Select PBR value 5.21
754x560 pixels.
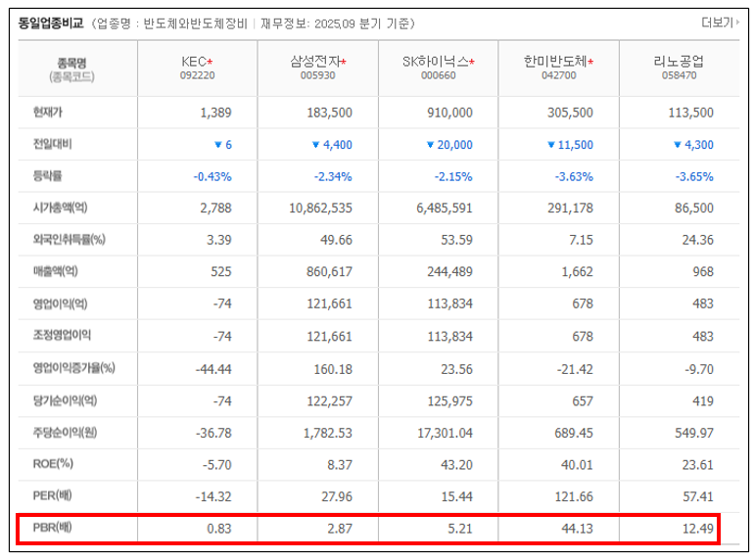pyautogui.click(x=460, y=529)
